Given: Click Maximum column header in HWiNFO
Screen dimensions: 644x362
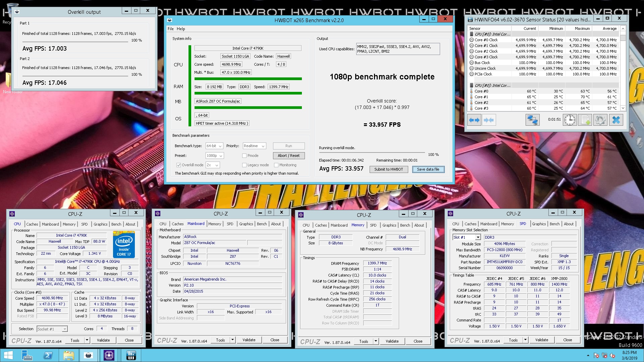Looking at the screenshot, I should pos(578,28).
